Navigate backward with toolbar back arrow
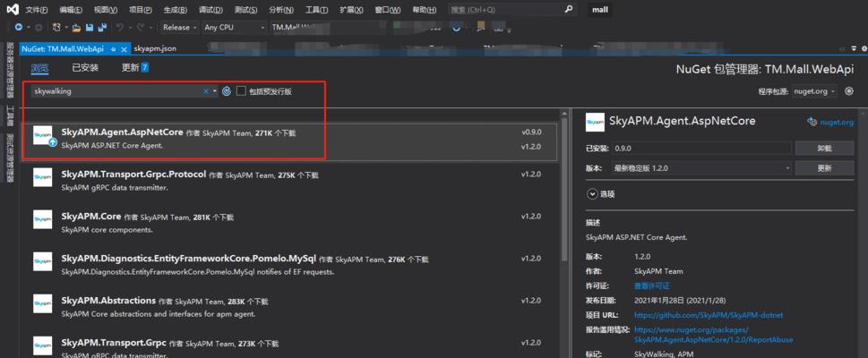Screen dimensions: 868x358 [x=18, y=27]
